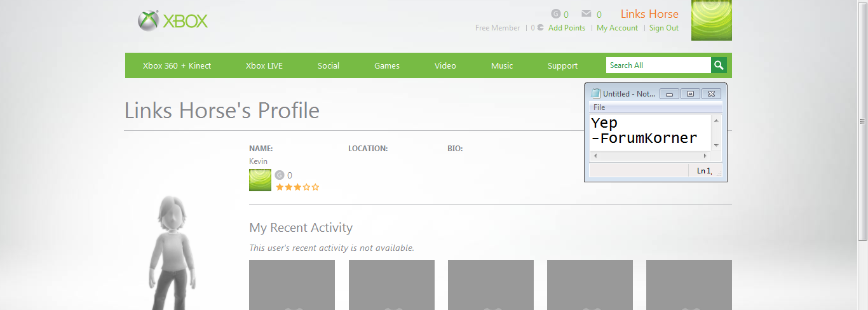
Task: Click the third recent activity tile
Action: [x=491, y=285]
